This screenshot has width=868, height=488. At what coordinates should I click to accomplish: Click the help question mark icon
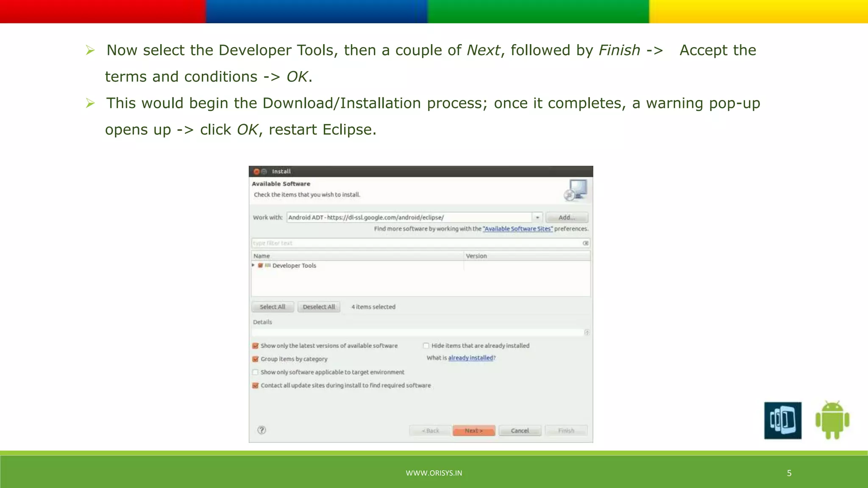pos(262,430)
